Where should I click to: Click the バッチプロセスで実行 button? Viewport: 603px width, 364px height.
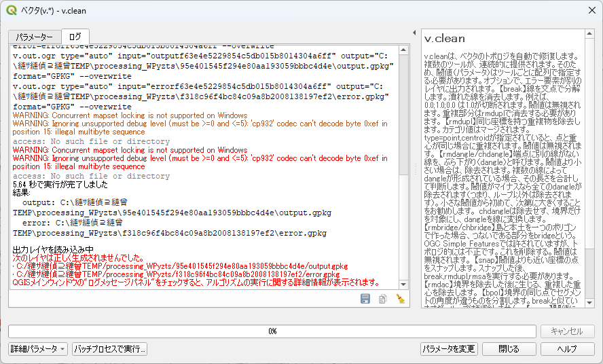[x=109, y=349]
